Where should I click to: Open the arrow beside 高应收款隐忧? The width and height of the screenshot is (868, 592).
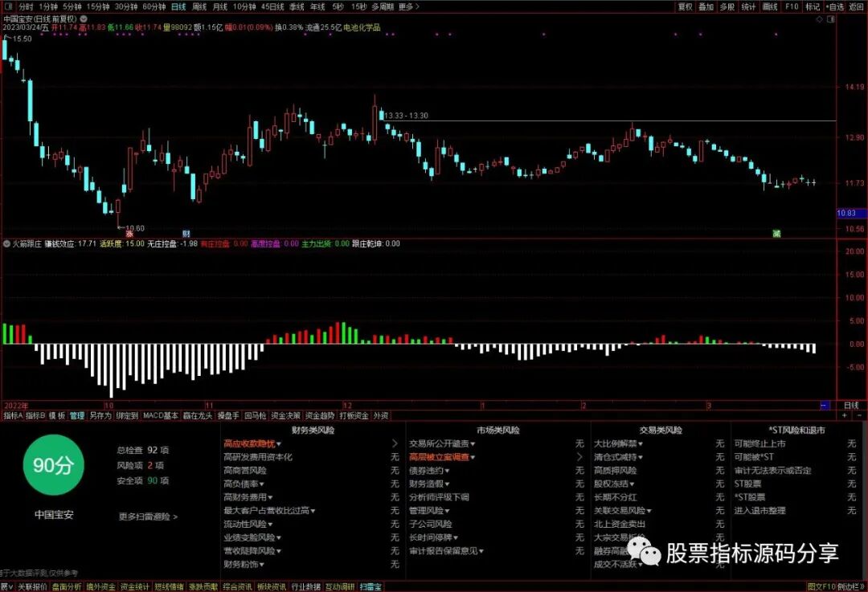(395, 443)
